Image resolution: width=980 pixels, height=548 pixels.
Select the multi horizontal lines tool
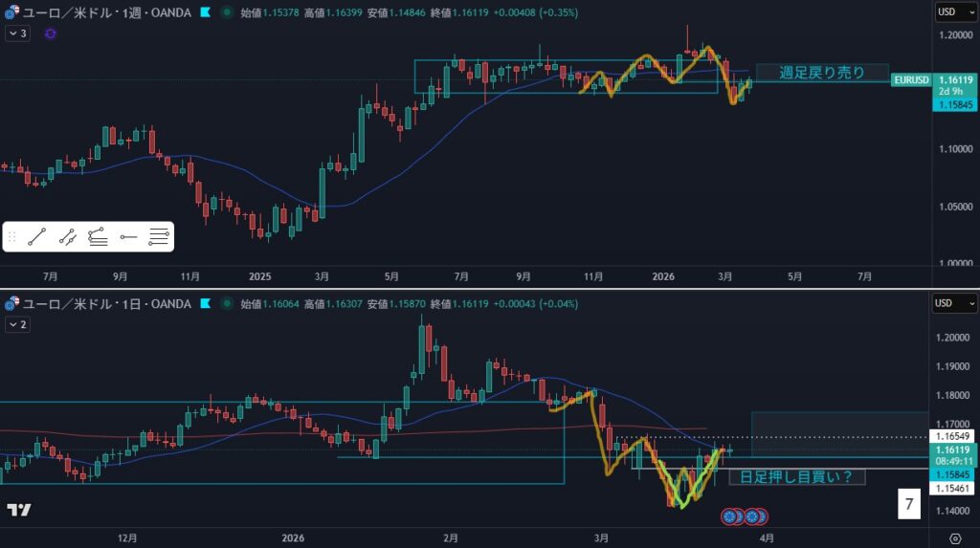click(159, 237)
